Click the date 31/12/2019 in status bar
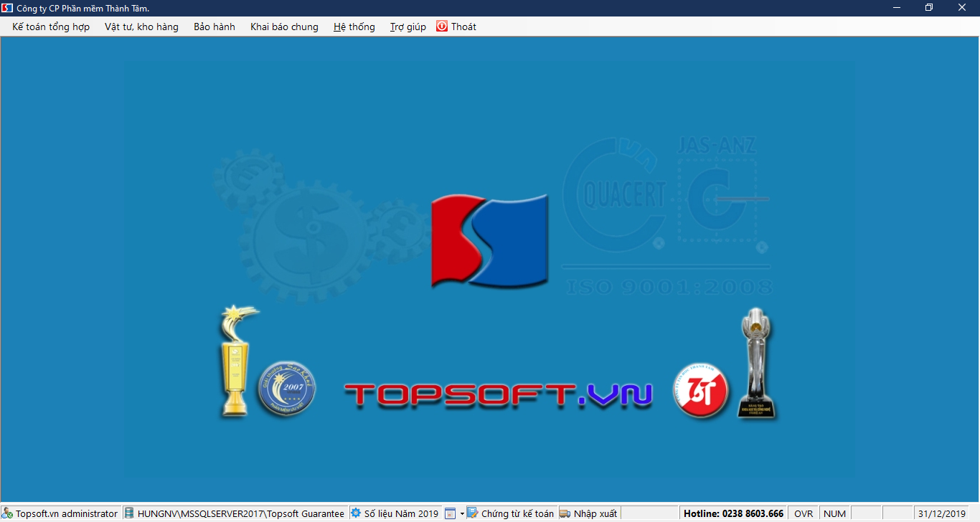 click(942, 513)
